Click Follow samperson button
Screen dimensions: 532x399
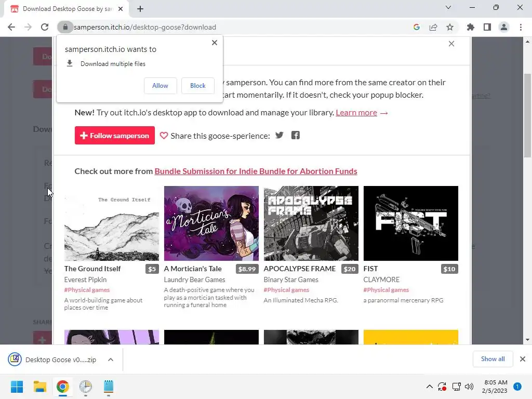pos(115,136)
